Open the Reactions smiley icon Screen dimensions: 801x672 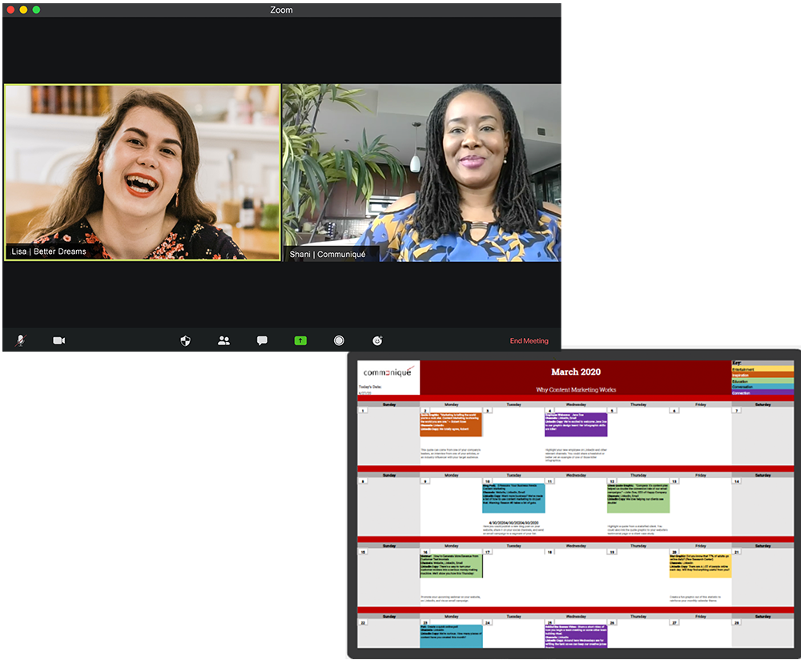click(377, 340)
